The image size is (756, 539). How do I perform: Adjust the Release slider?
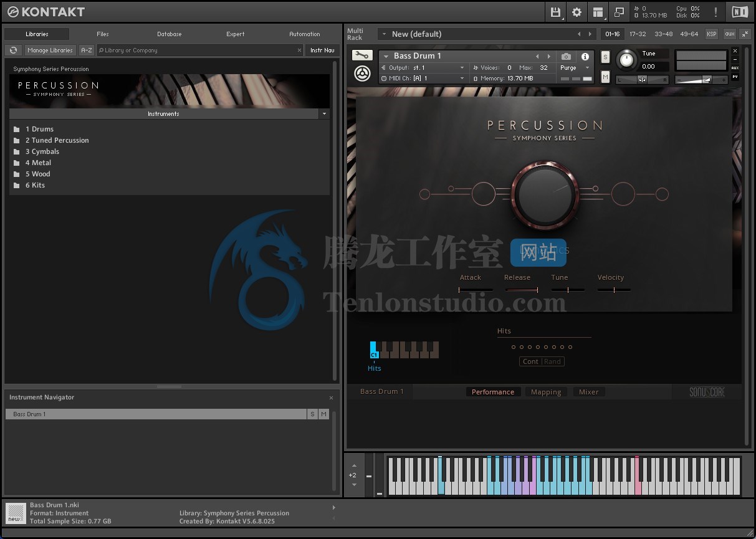522,290
